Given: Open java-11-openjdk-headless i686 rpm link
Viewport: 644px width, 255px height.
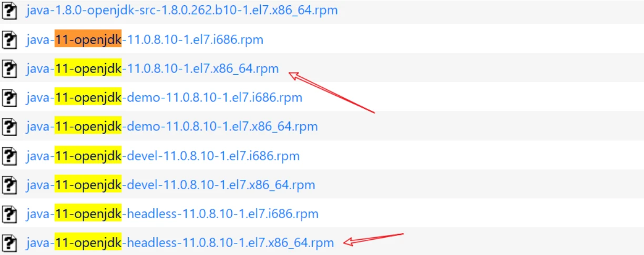Looking at the screenshot, I should [x=172, y=213].
